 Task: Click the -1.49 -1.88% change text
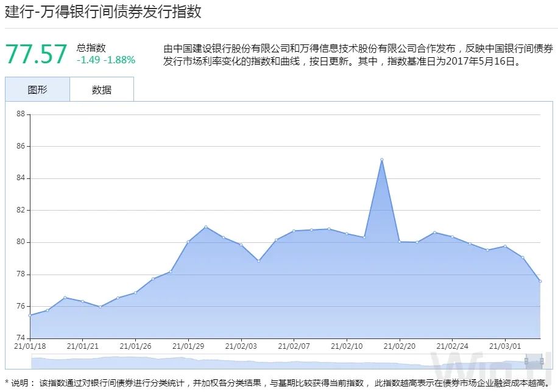coord(106,60)
